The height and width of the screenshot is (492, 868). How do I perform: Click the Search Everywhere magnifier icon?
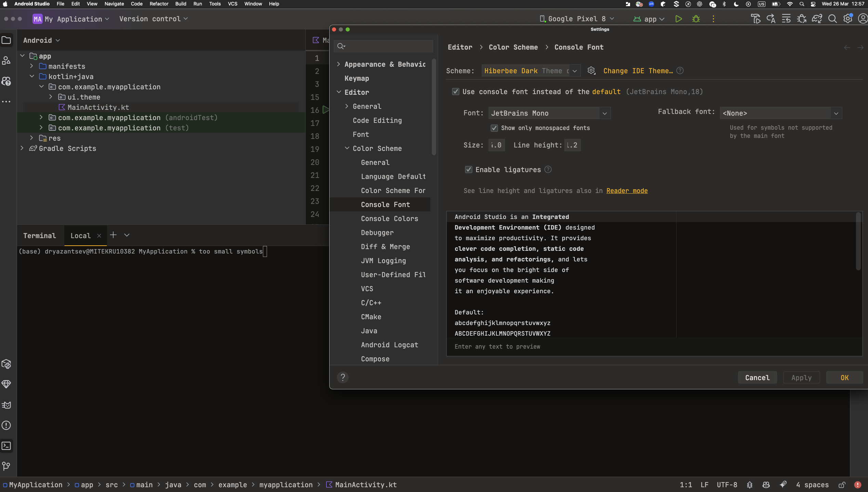click(832, 19)
